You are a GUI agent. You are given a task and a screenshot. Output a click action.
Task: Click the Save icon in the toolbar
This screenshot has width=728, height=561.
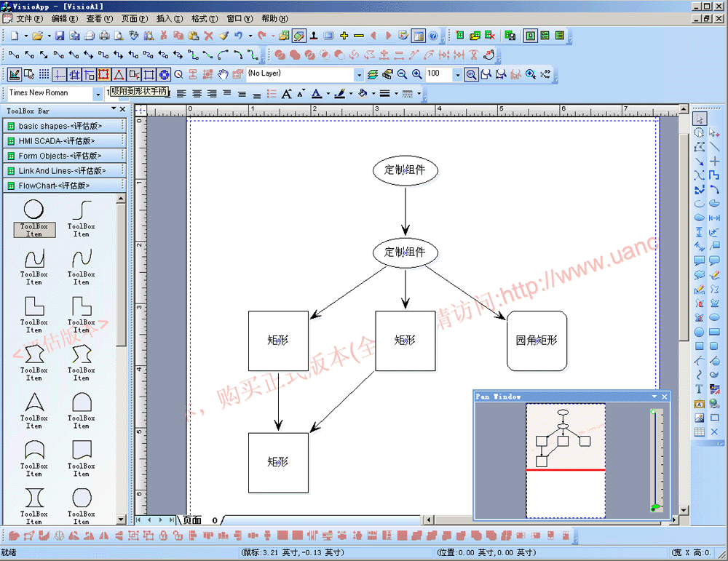coord(60,35)
